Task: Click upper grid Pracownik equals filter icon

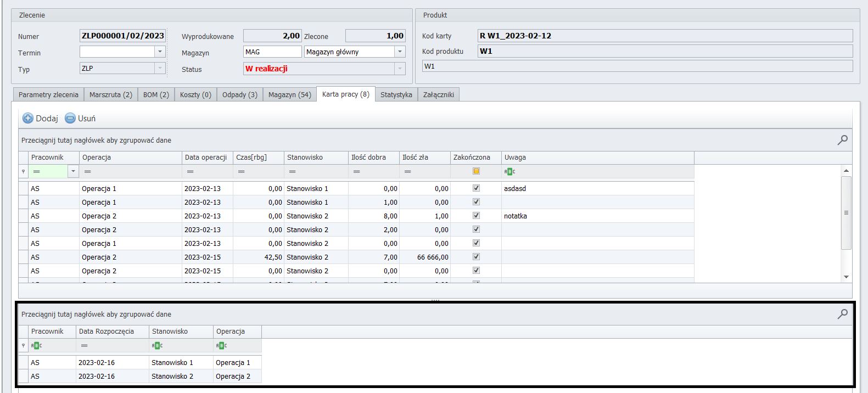Action: coord(36,172)
